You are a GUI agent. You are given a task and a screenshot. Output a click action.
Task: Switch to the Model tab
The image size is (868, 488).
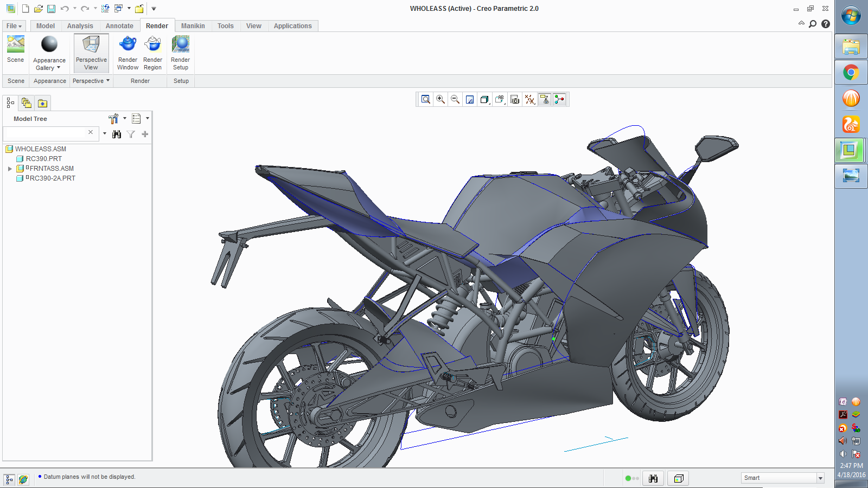pos(46,26)
